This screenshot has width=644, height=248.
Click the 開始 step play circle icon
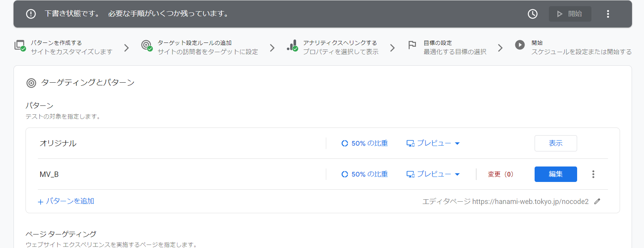pos(520,45)
